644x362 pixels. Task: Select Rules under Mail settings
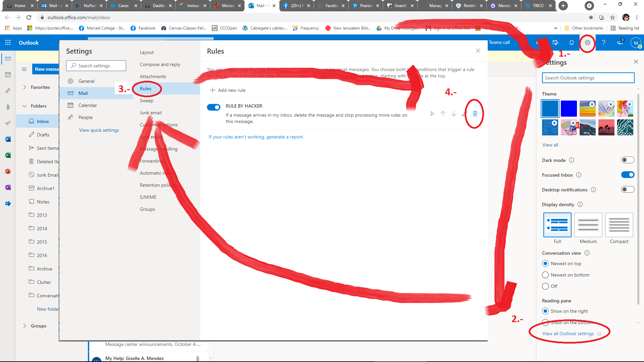[x=146, y=88]
